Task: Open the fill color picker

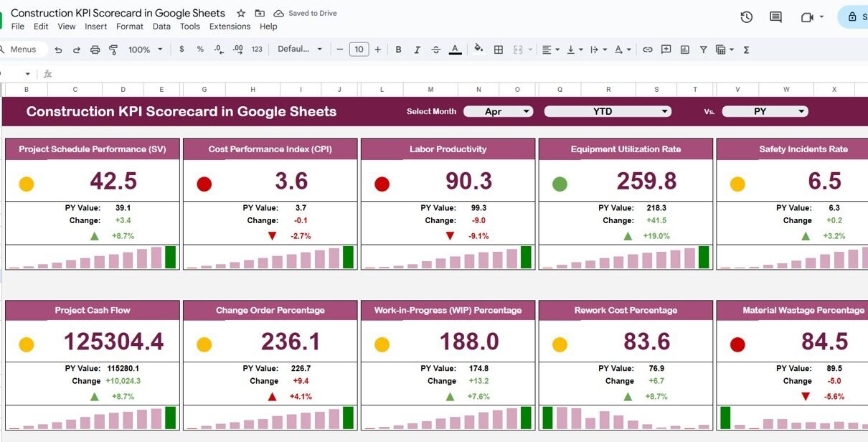Action: tap(478, 50)
